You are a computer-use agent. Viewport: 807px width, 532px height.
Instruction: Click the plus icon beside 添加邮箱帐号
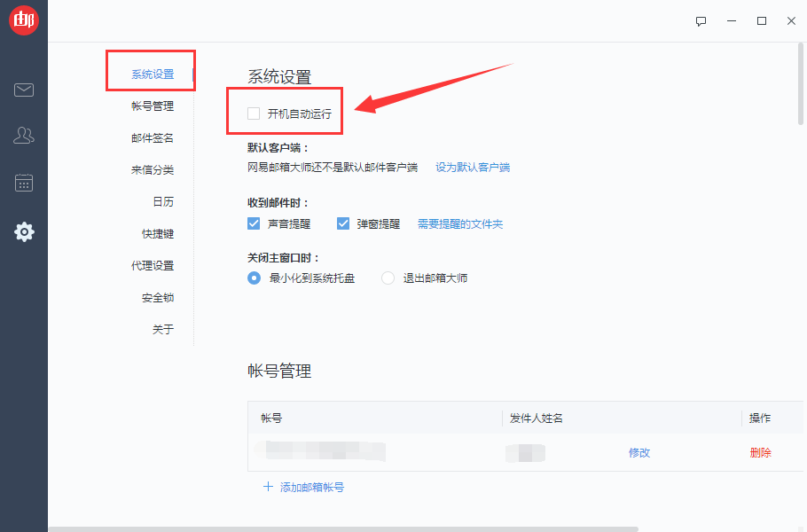tap(269, 486)
